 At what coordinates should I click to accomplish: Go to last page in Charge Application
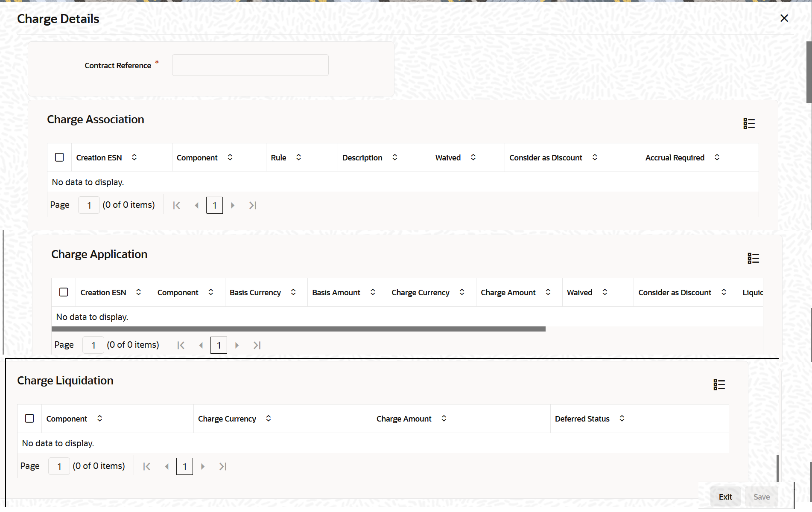257,345
